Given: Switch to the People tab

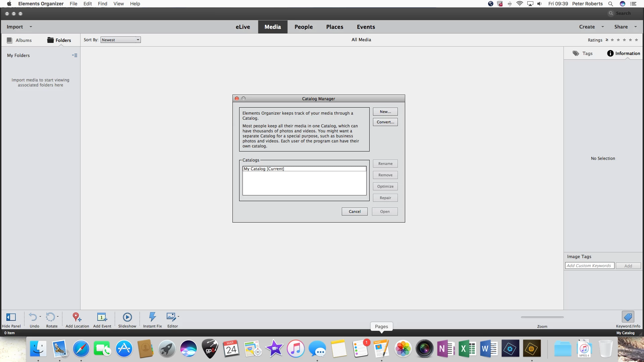Looking at the screenshot, I should pyautogui.click(x=304, y=27).
